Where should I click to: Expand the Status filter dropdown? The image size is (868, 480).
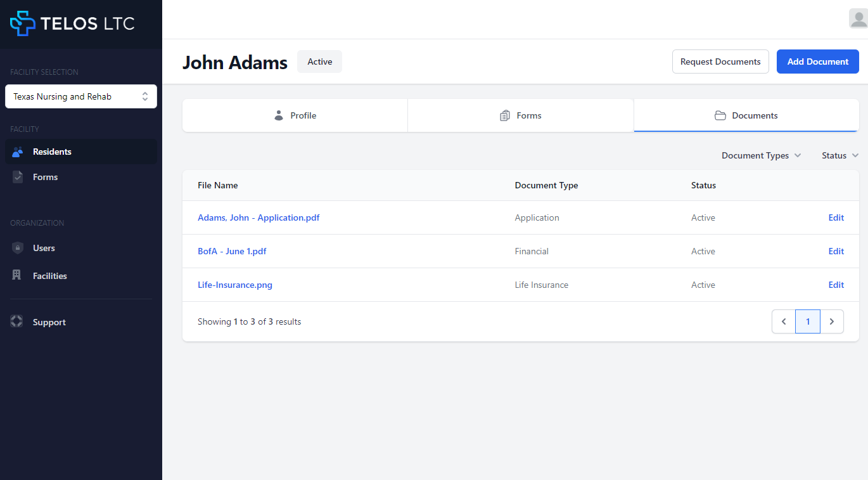pyautogui.click(x=839, y=155)
